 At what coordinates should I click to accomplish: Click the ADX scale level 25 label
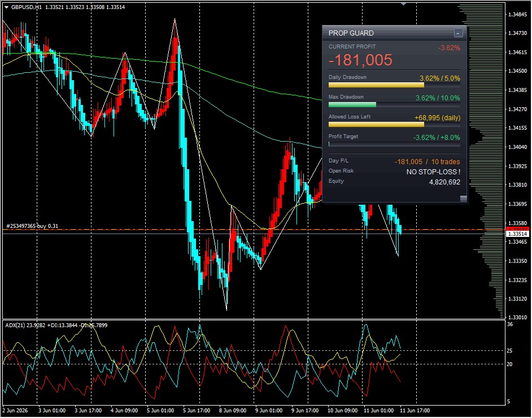coord(509,351)
